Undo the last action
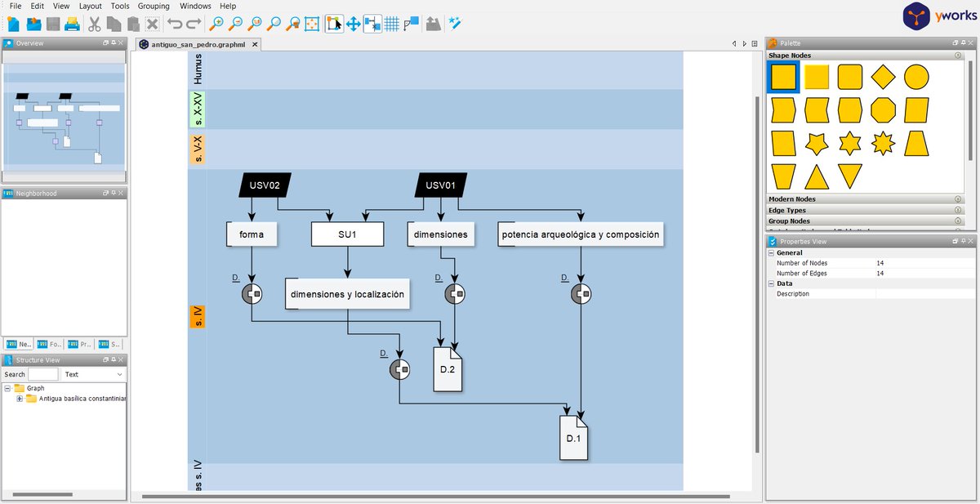Screen dimensions: 980x504 point(174,24)
